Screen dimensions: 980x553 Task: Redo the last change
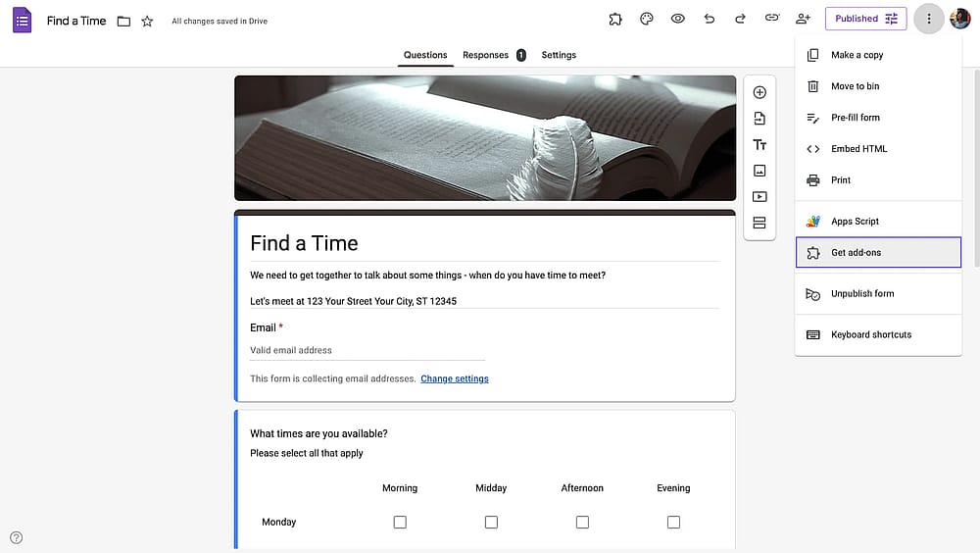741,19
